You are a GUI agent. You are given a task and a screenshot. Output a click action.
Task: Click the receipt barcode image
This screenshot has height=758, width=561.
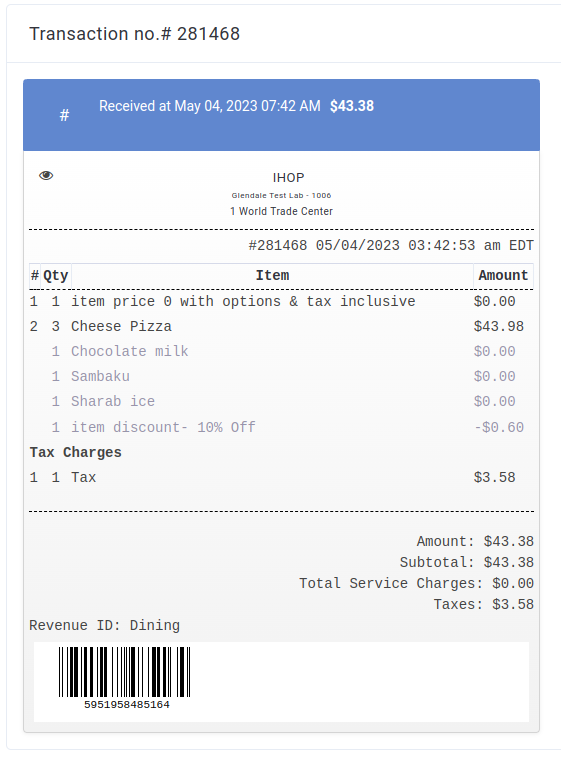point(124,672)
